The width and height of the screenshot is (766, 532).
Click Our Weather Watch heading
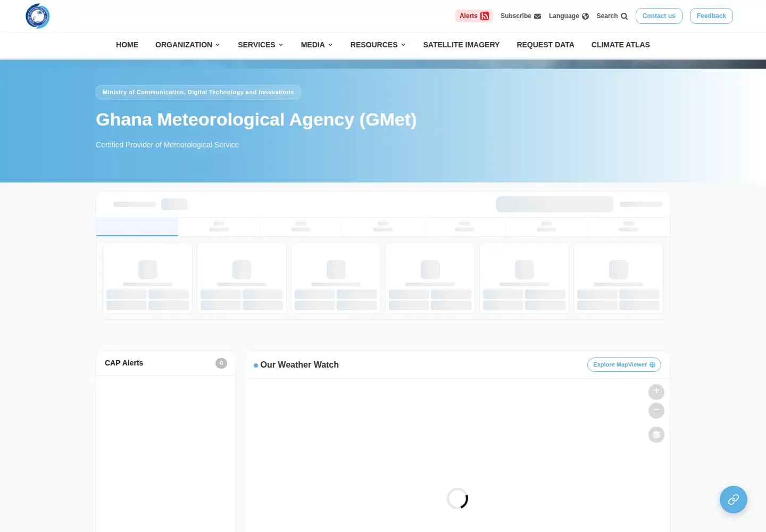point(299,364)
